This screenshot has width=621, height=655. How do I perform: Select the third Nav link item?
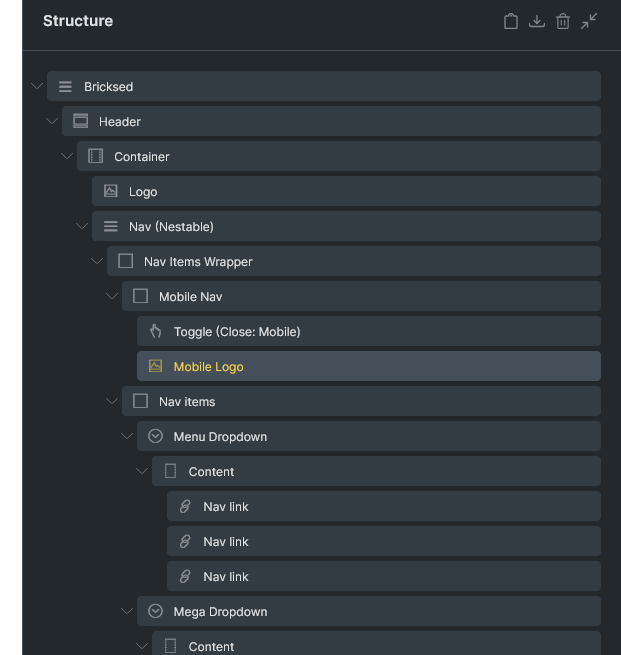click(384, 576)
